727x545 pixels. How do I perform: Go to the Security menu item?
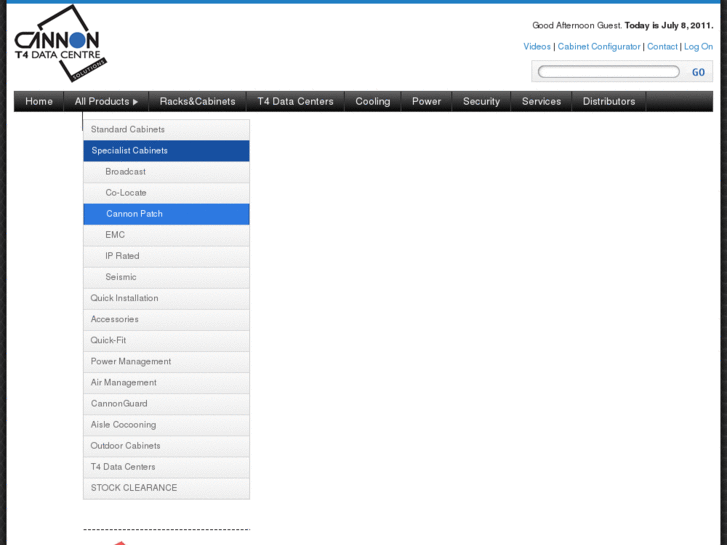[x=481, y=101]
